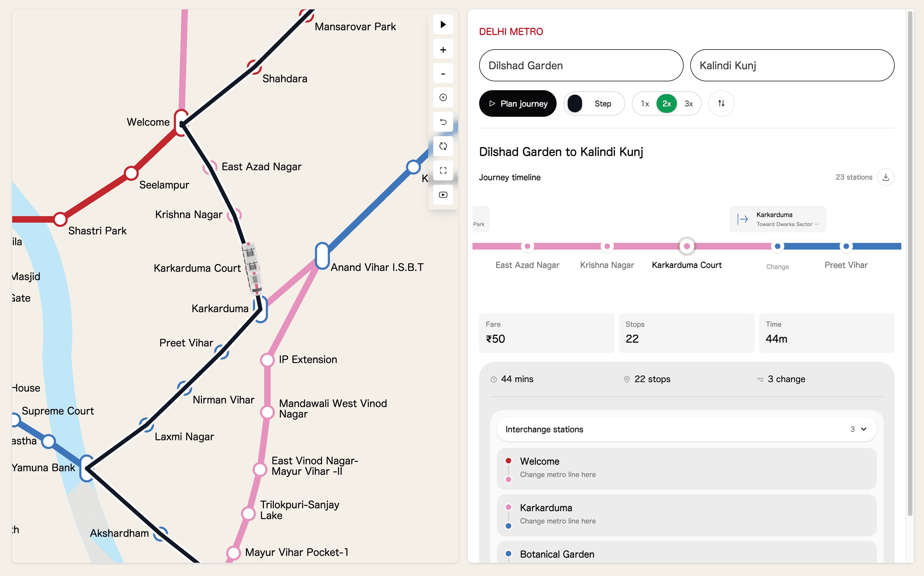Click the swap stations arrows button
The image size is (924, 576).
coord(721,103)
